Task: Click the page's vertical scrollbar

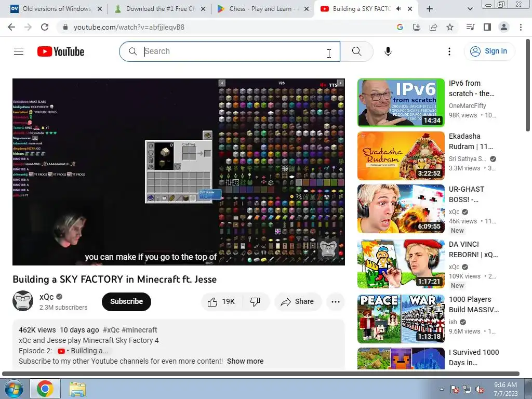Action: coord(528,85)
